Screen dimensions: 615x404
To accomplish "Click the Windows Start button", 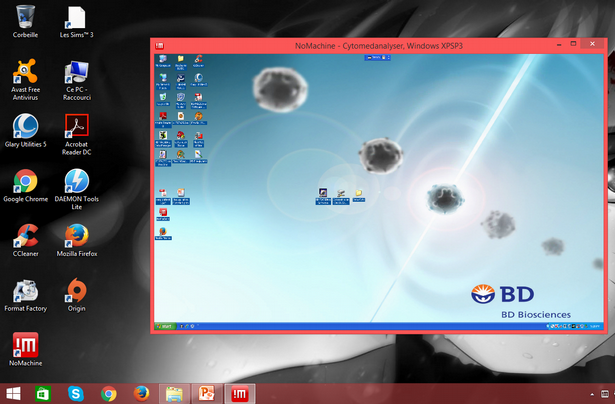I will point(13,393).
